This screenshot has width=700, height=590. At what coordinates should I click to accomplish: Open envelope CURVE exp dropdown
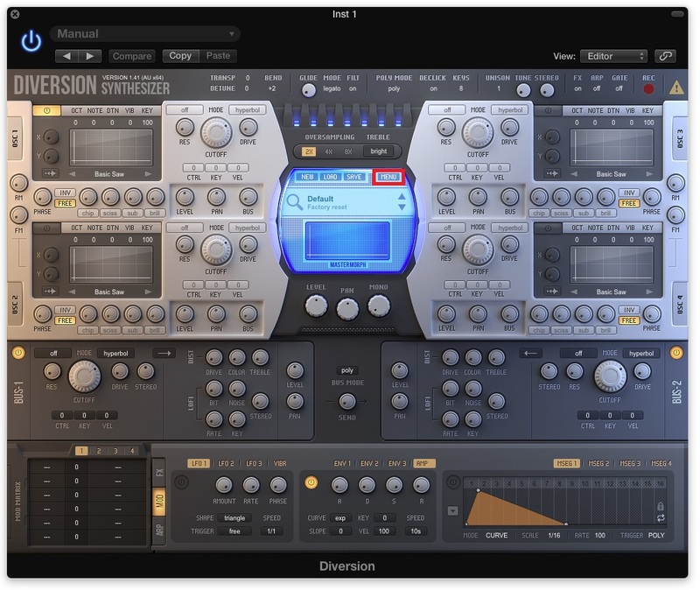tap(340, 518)
